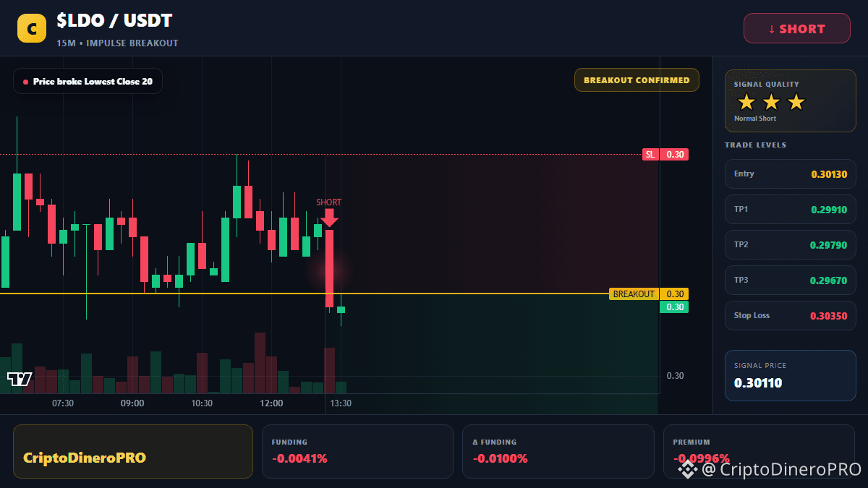Click the 13:30 time axis label
This screenshot has width=868, height=488.
coord(341,403)
